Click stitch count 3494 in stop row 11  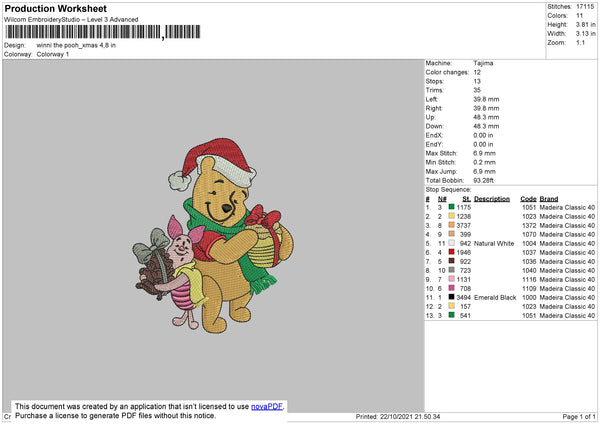pos(464,297)
